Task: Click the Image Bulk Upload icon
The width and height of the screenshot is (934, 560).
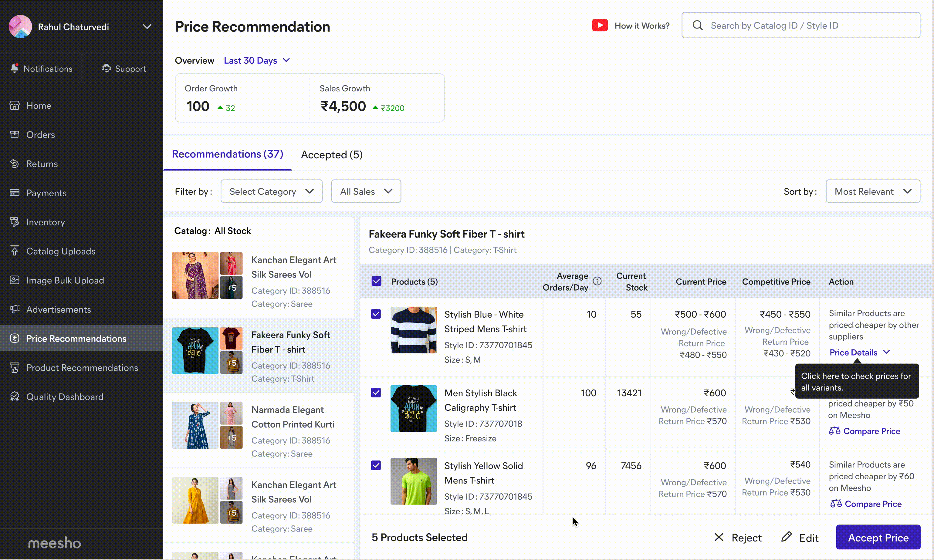Action: click(x=15, y=280)
